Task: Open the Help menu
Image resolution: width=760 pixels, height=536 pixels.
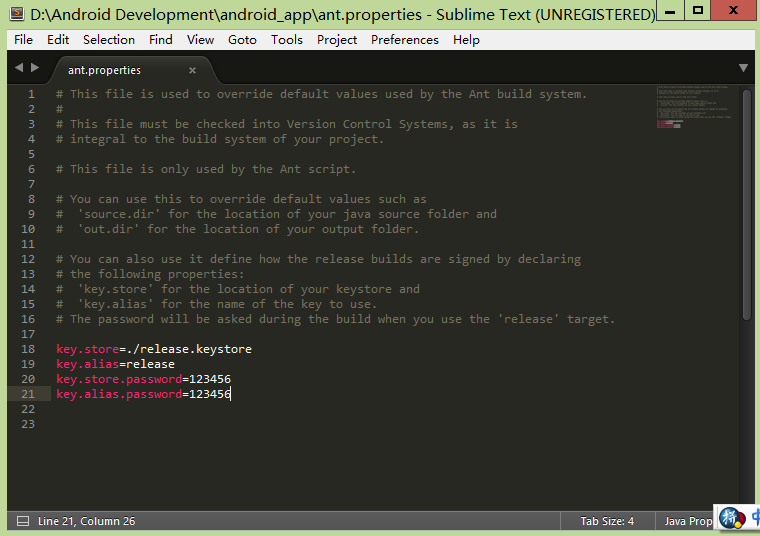Action: tap(466, 40)
